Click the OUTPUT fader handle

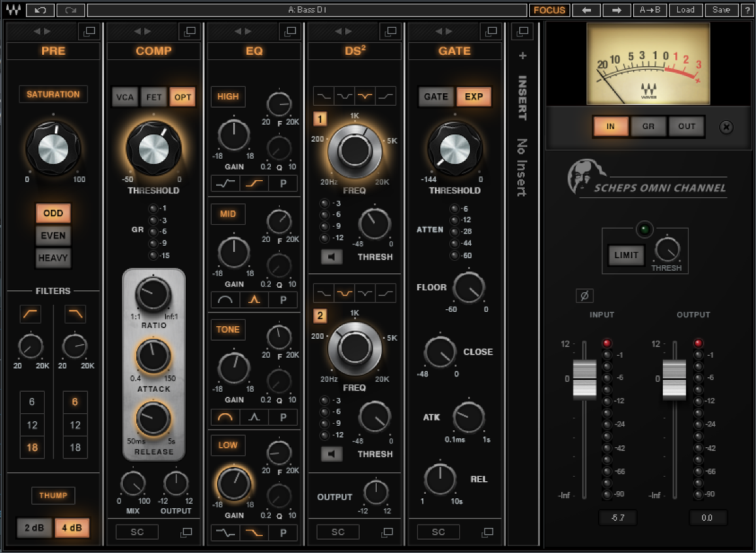674,380
